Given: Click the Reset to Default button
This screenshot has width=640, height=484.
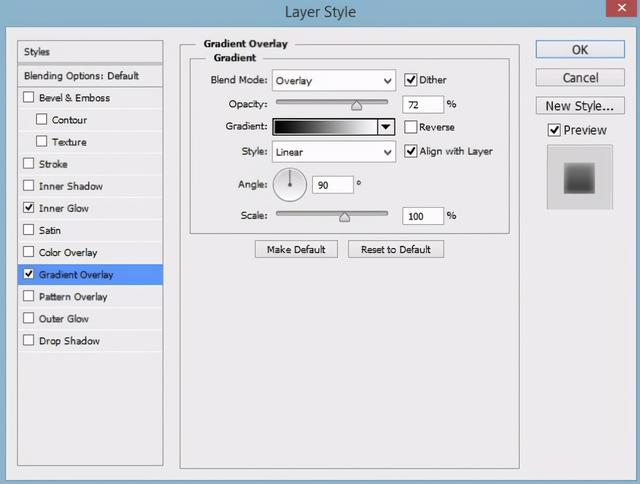Looking at the screenshot, I should tap(396, 249).
